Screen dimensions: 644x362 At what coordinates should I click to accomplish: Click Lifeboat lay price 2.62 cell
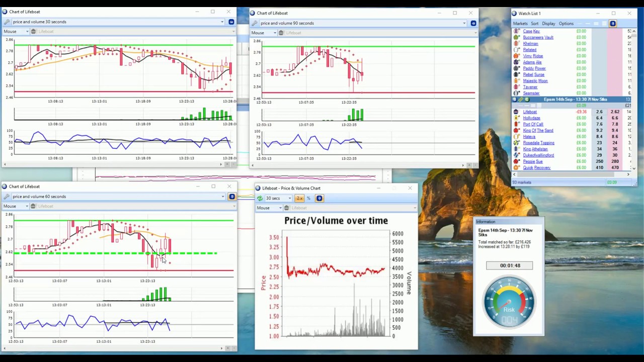click(615, 112)
